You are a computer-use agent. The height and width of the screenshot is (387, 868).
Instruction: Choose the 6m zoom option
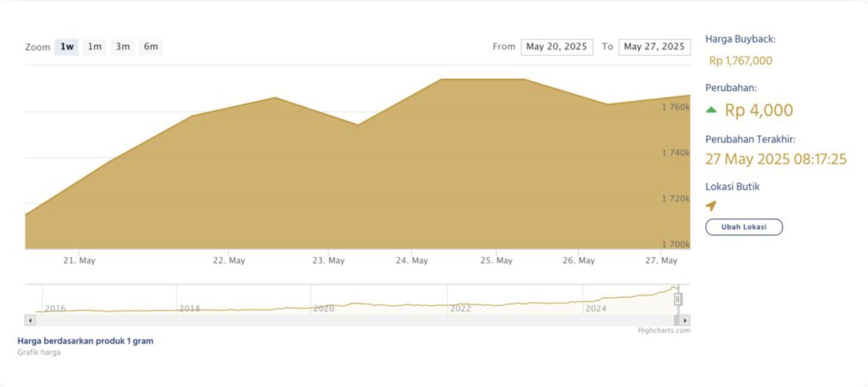tap(151, 47)
